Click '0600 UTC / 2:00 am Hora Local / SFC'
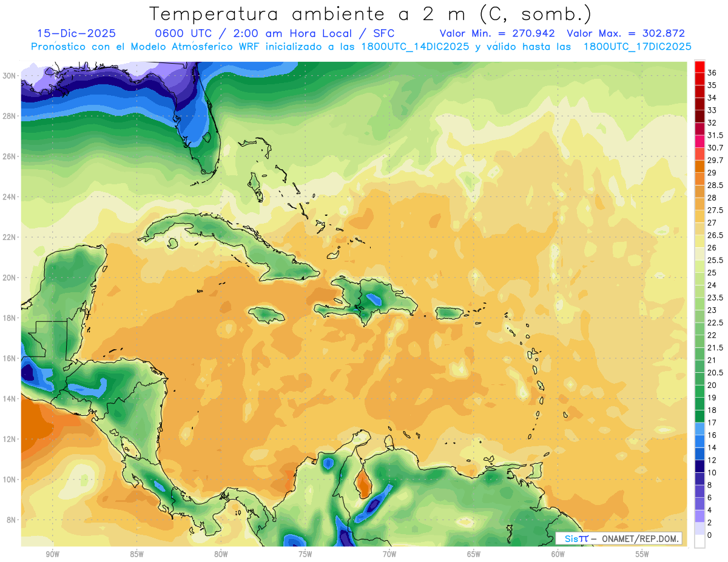Screen dimensions: 728x562 point(275,33)
